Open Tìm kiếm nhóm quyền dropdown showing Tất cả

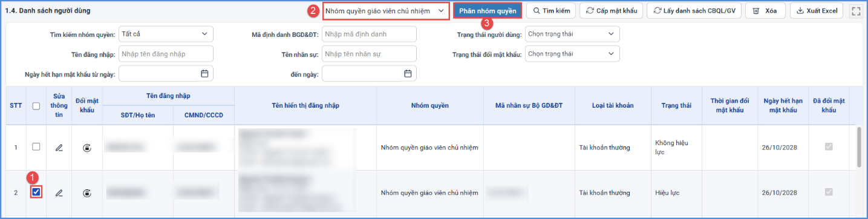click(166, 34)
